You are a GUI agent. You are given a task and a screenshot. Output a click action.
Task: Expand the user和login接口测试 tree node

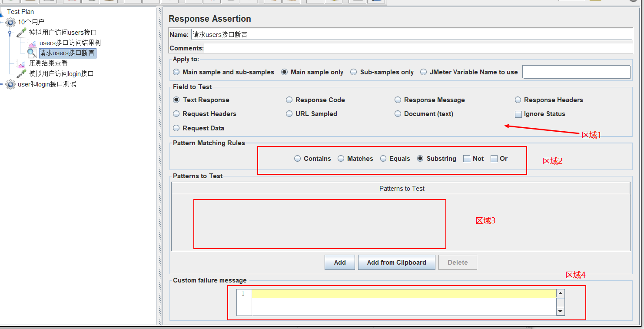2,84
